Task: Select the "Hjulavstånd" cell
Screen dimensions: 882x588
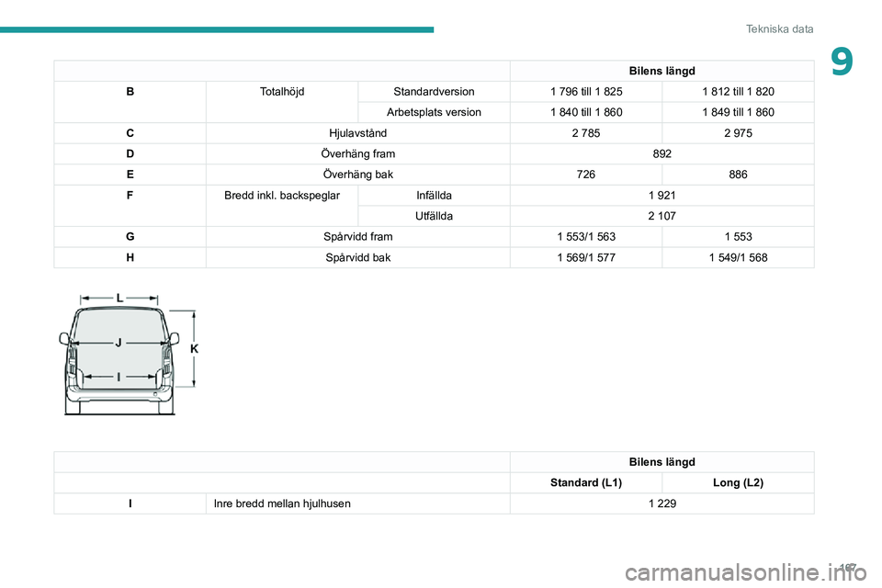Action: (357, 133)
